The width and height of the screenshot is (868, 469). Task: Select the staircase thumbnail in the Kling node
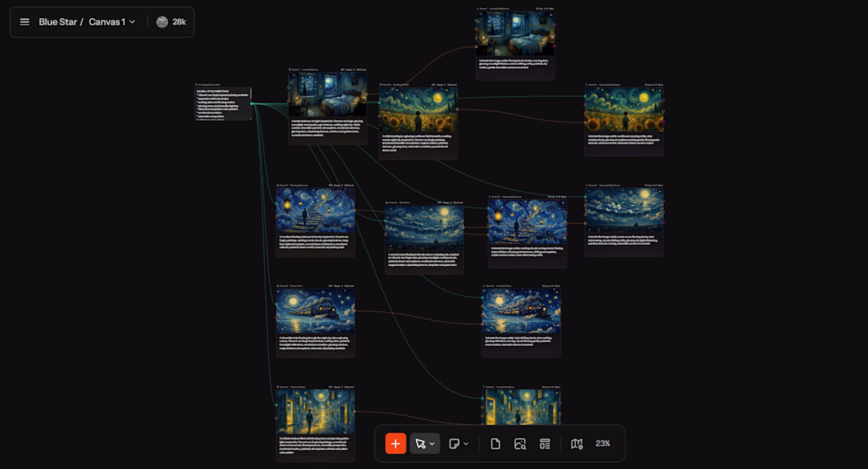coord(528,222)
